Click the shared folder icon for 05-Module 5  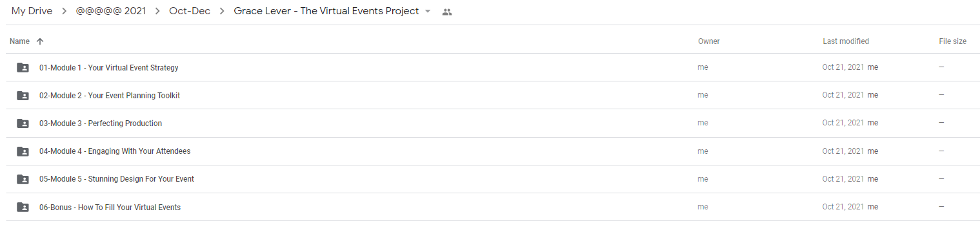[23, 179]
